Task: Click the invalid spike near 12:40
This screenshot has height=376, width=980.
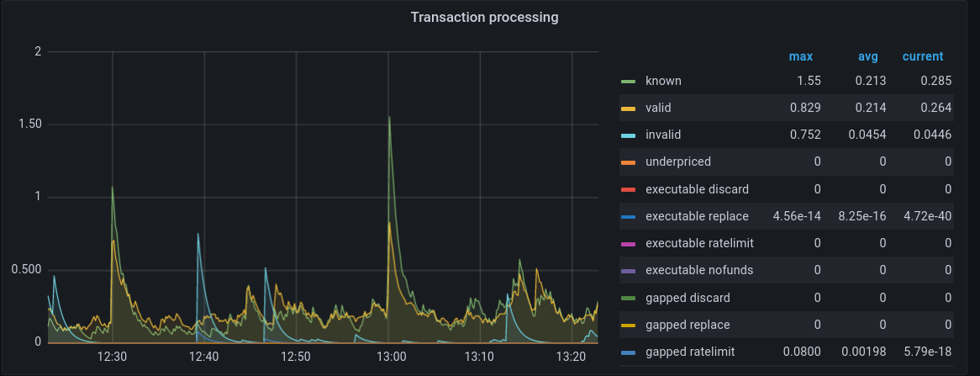Action: click(x=198, y=235)
